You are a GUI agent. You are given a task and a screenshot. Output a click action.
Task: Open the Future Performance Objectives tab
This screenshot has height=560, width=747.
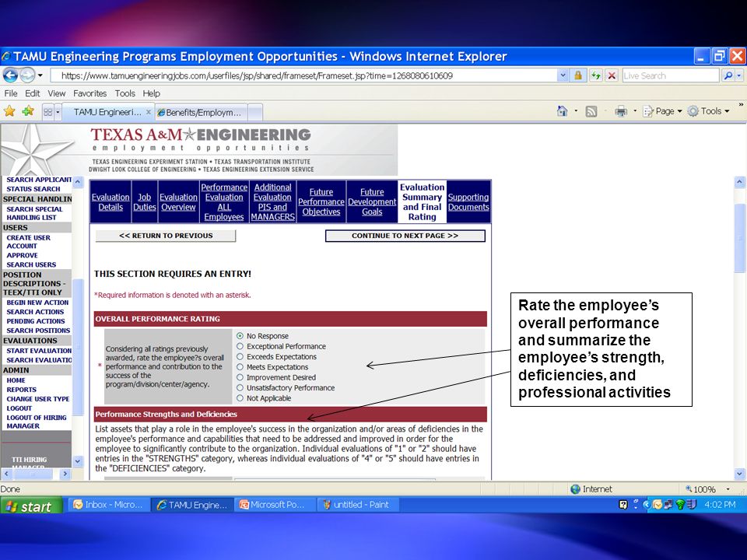pyautogui.click(x=321, y=202)
